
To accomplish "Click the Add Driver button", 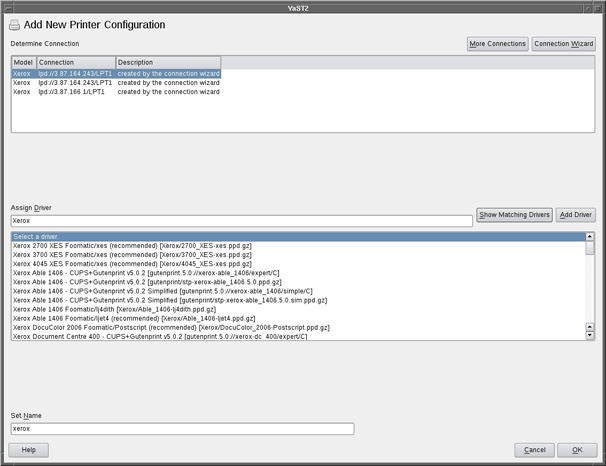I will (x=575, y=215).
